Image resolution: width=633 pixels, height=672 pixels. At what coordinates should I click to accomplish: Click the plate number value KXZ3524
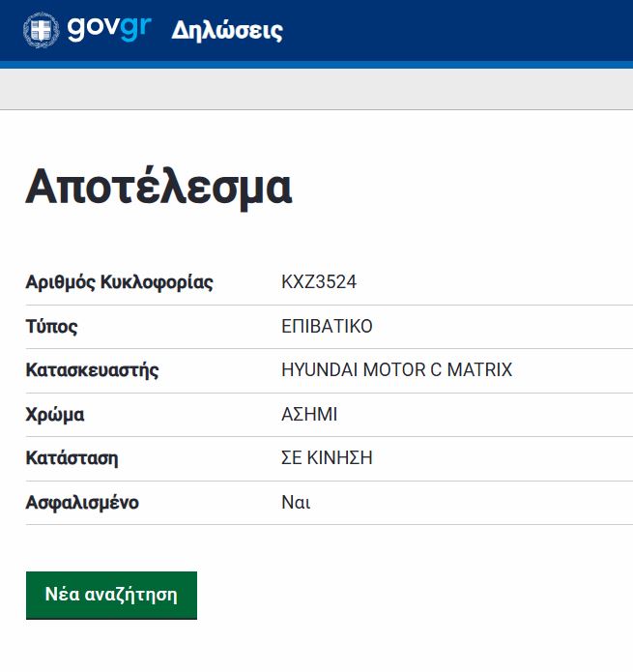pyautogui.click(x=319, y=282)
